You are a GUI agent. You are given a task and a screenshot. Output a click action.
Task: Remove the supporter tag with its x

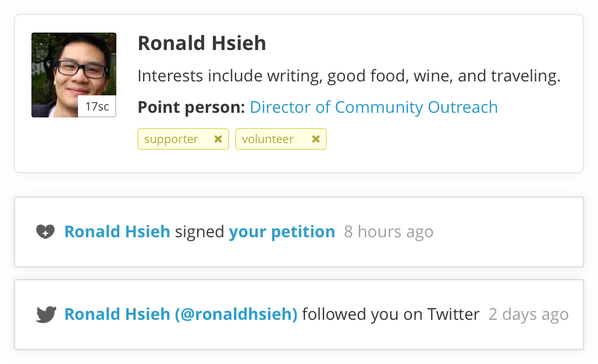click(218, 139)
